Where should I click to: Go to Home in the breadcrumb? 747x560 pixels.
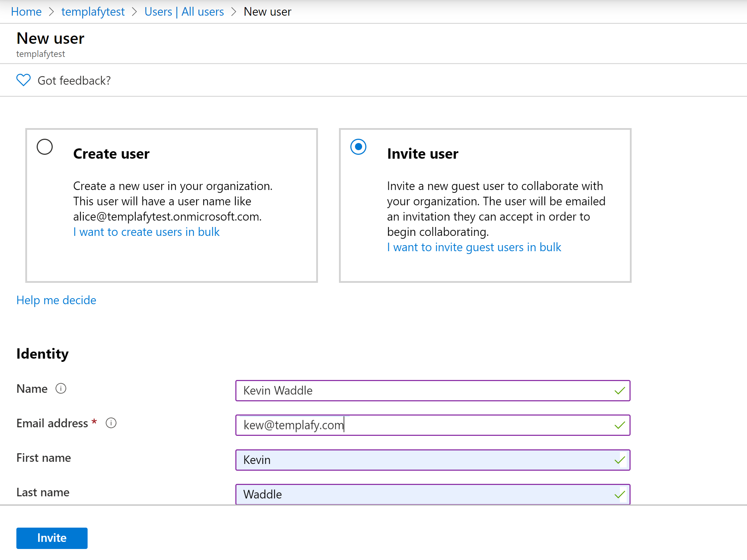point(26,12)
